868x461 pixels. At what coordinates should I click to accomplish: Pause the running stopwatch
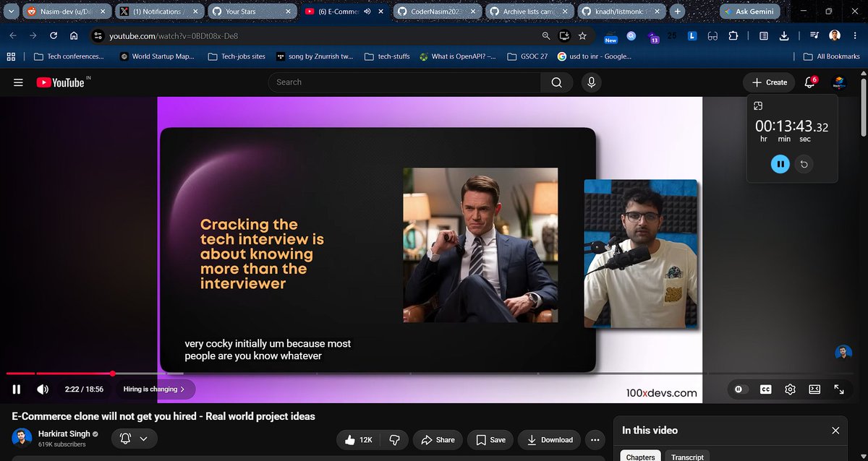coord(780,165)
